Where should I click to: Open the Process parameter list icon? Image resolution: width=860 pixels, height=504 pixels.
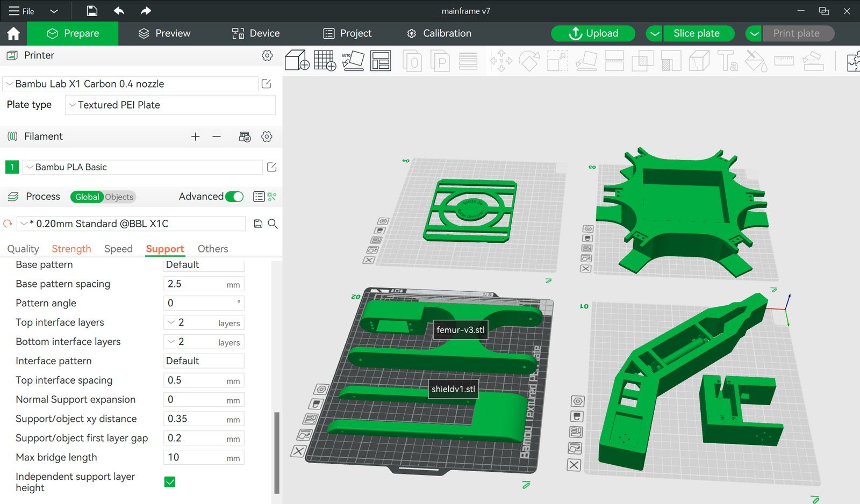tap(259, 197)
